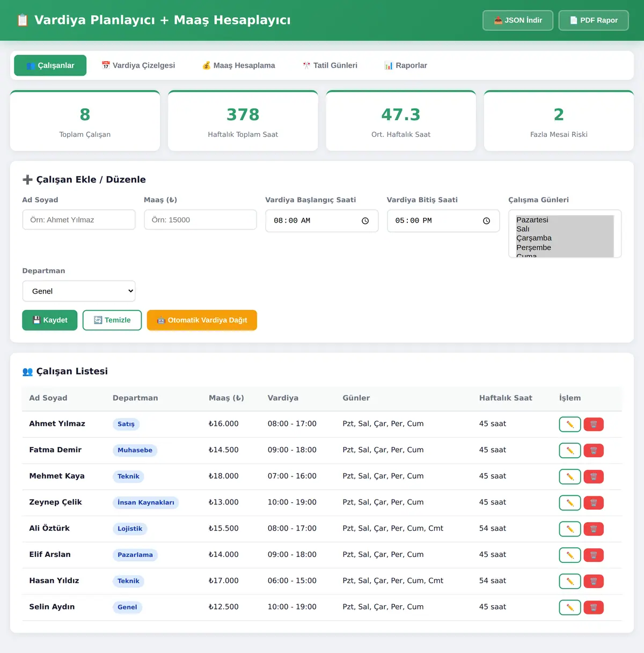
Task: Edit Mehmet Kaya with the pencil icon
Action: click(570, 476)
